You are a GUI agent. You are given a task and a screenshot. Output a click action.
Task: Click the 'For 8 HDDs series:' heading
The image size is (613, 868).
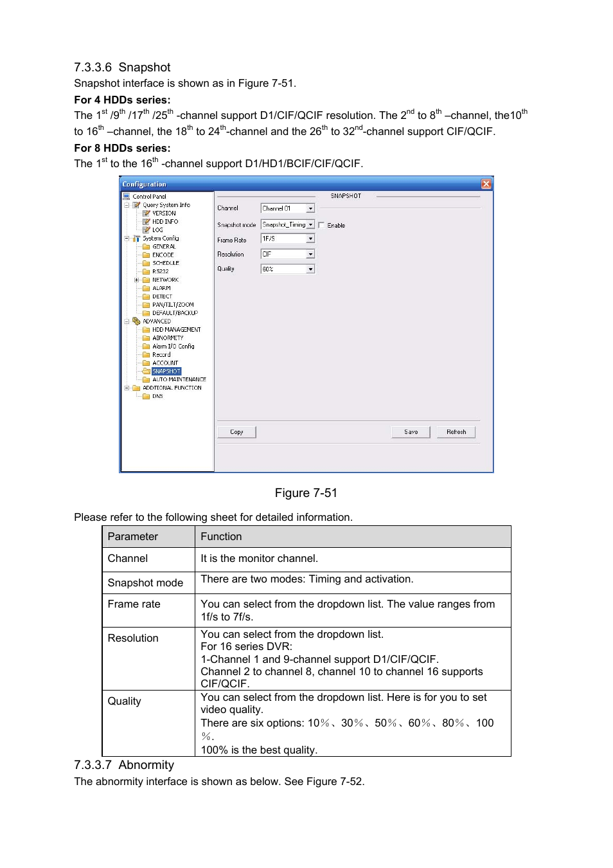pos(122,148)
